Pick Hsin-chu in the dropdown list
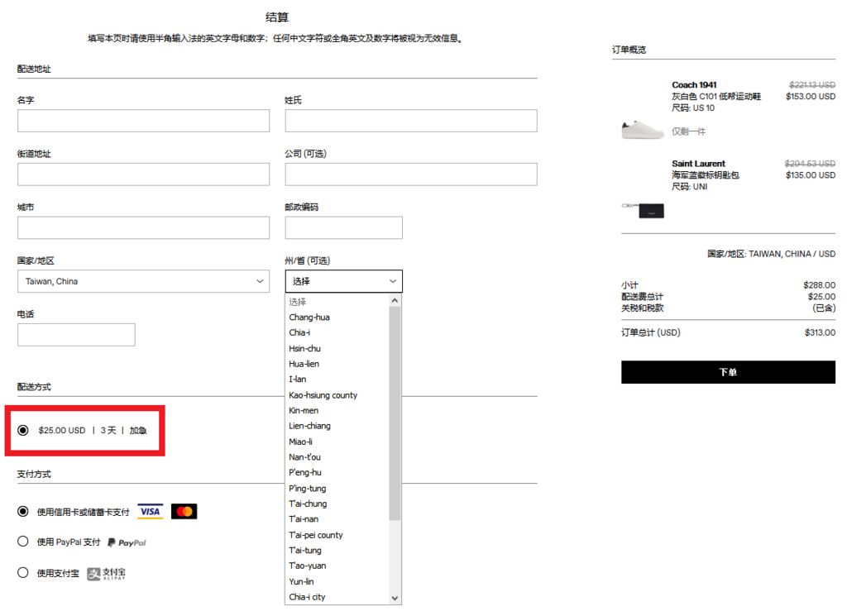847x616 pixels. pos(337,348)
